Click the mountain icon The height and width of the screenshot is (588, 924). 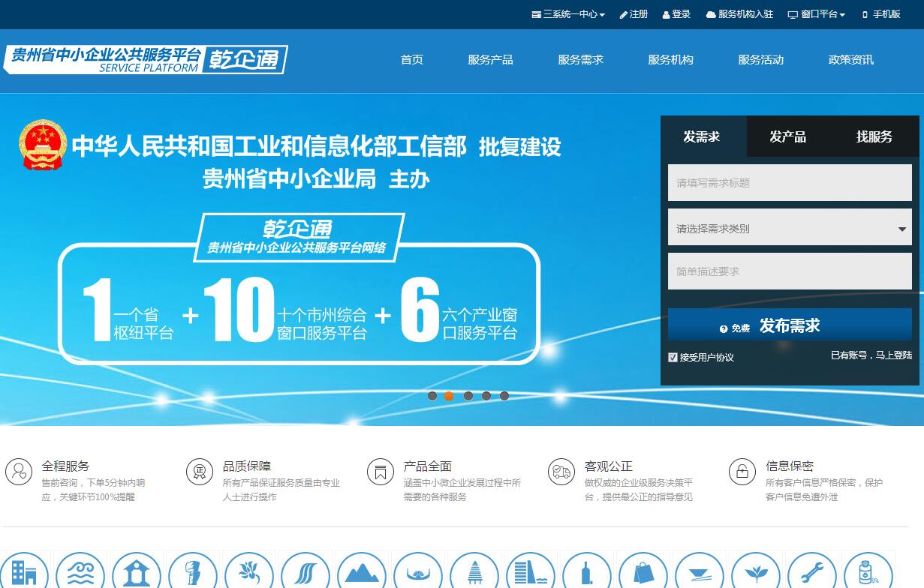pyautogui.click(x=362, y=574)
